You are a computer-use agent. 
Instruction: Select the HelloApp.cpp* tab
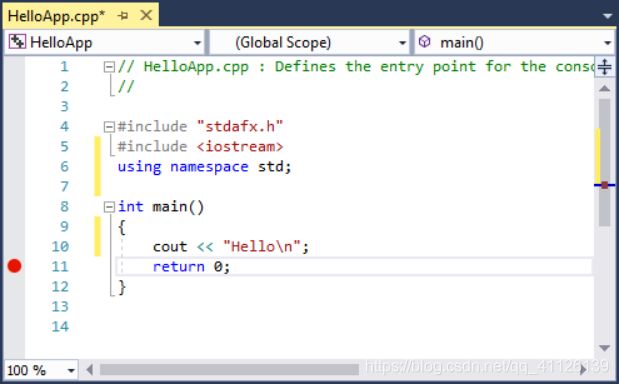click(56, 16)
